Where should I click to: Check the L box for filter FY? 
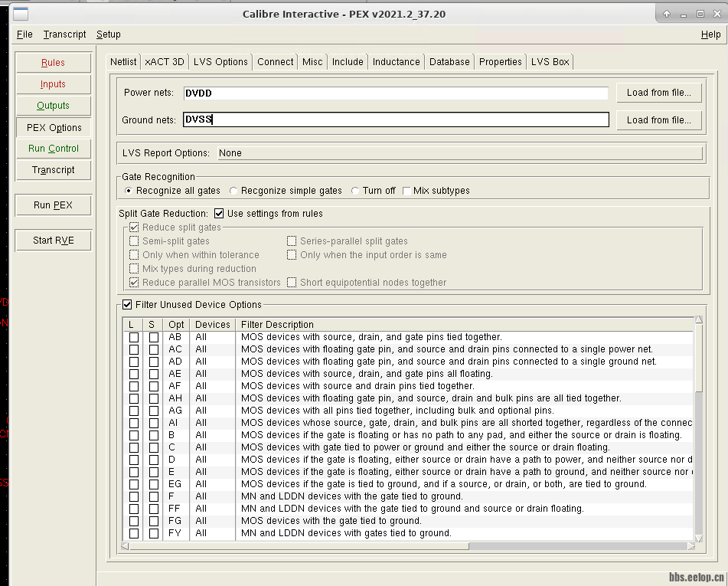134,533
